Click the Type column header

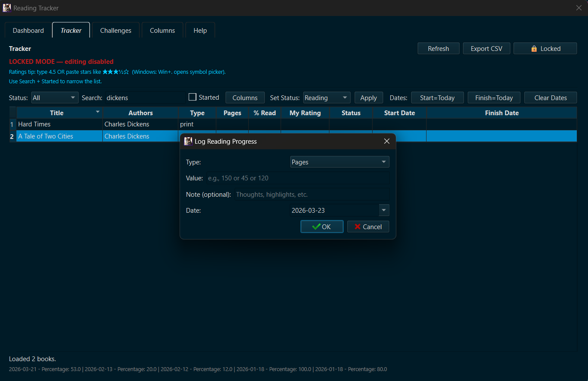click(197, 113)
